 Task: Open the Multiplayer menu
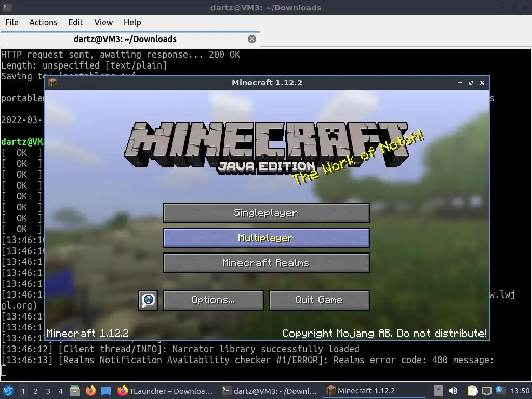pos(267,238)
